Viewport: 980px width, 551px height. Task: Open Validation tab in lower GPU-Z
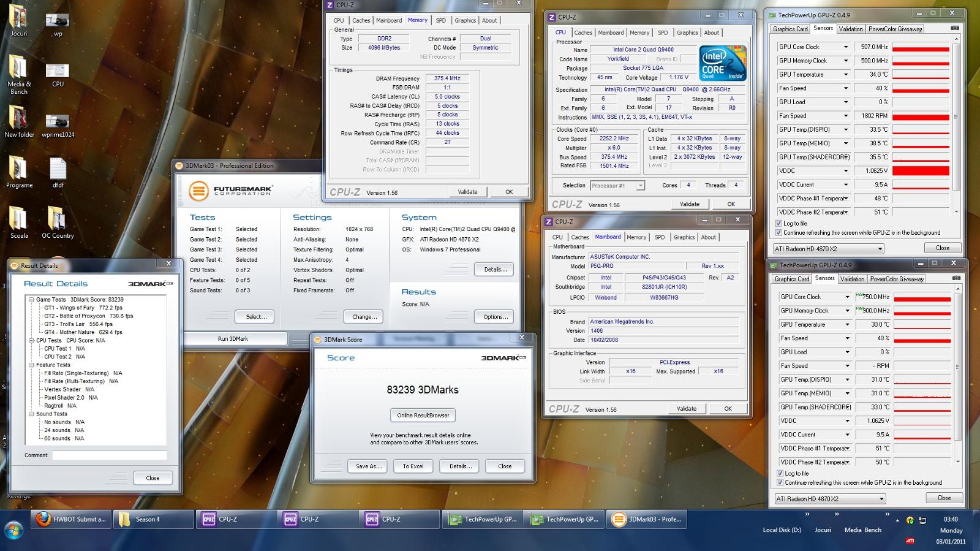pyautogui.click(x=852, y=279)
